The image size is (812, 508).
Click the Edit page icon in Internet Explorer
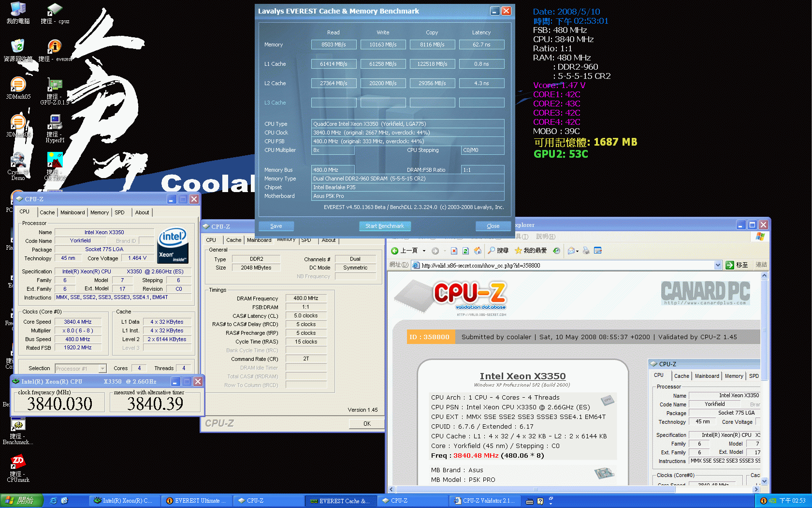[x=598, y=251]
